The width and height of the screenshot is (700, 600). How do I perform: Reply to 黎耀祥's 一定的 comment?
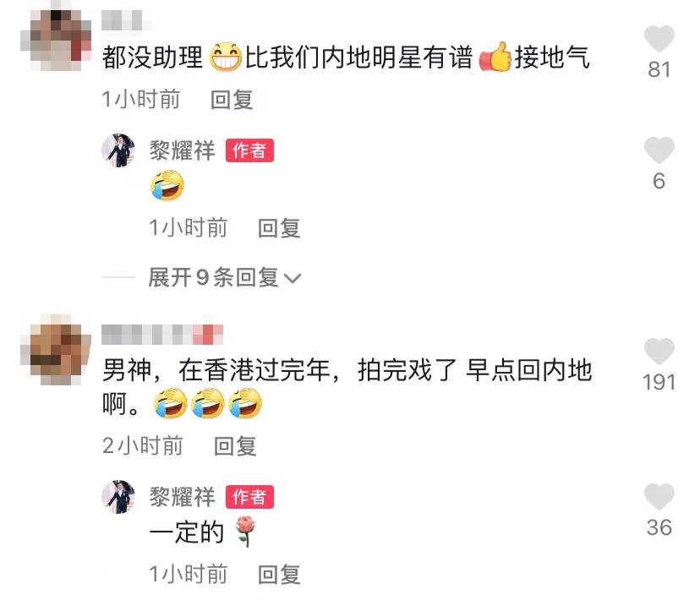tap(279, 574)
